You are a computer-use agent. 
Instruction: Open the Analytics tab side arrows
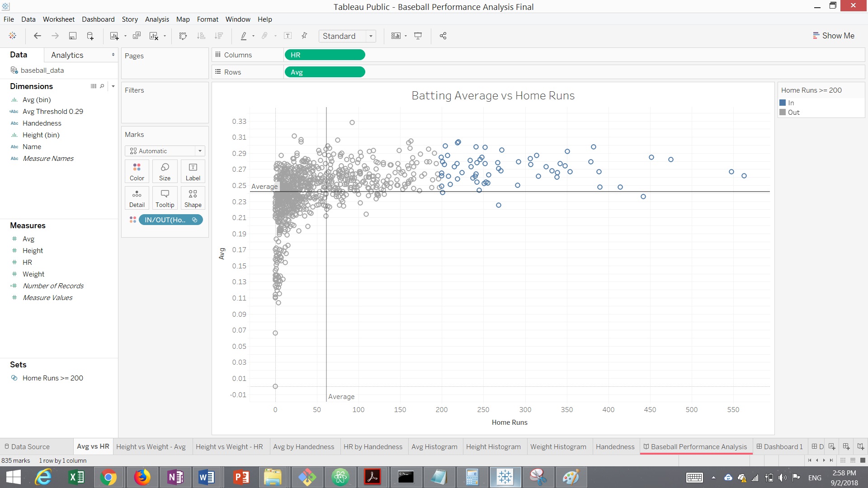point(113,55)
